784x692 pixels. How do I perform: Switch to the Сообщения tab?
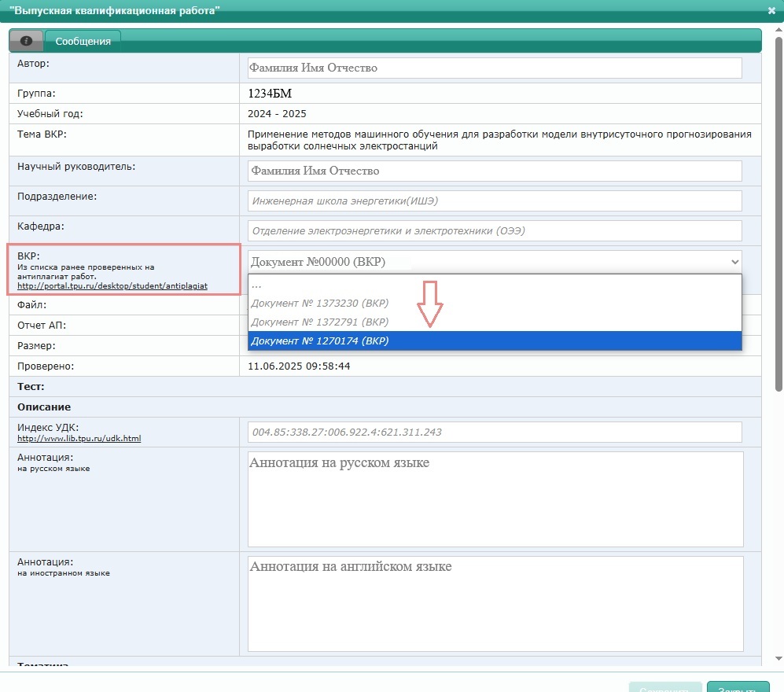coord(83,41)
